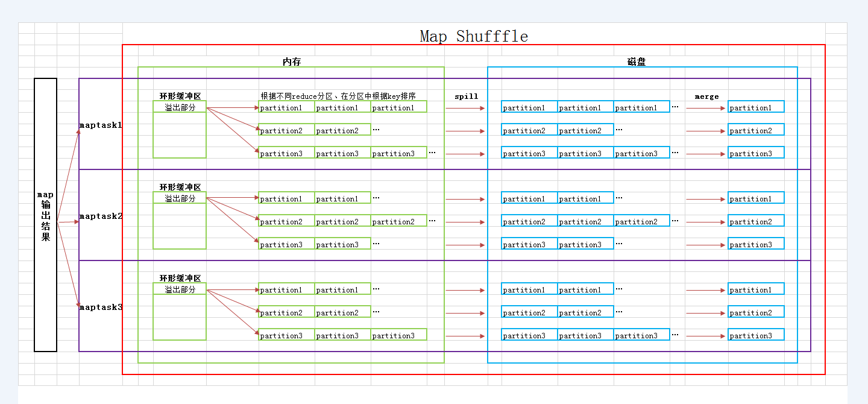Select maptask1's "溢出部分" cell

coord(180,107)
